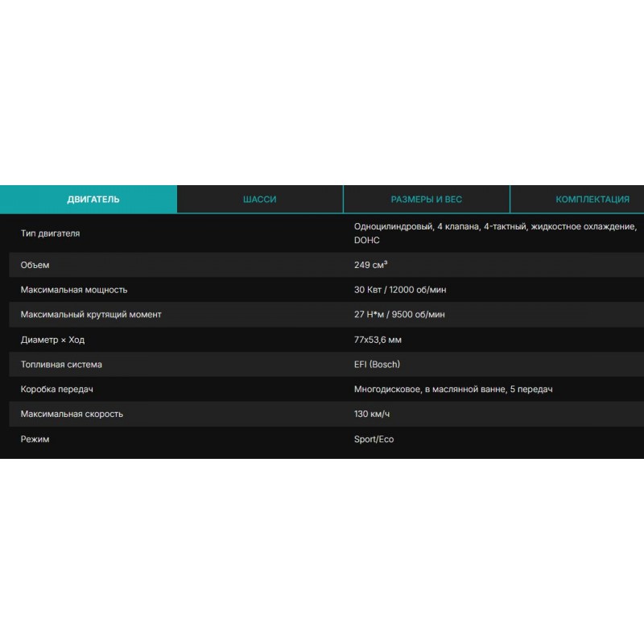Image resolution: width=644 pixels, height=644 pixels.
Task: Click the 'Тип двигателя' label
Action: coord(50,233)
